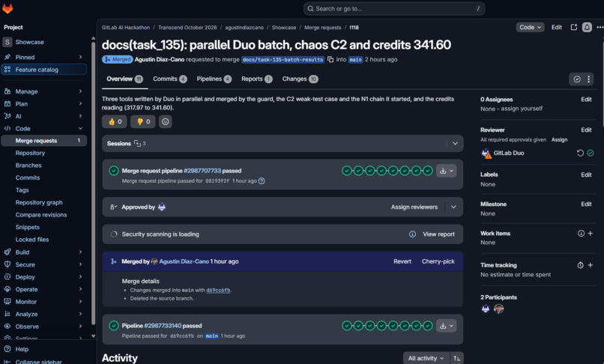Click security scanning info icon

click(412, 234)
